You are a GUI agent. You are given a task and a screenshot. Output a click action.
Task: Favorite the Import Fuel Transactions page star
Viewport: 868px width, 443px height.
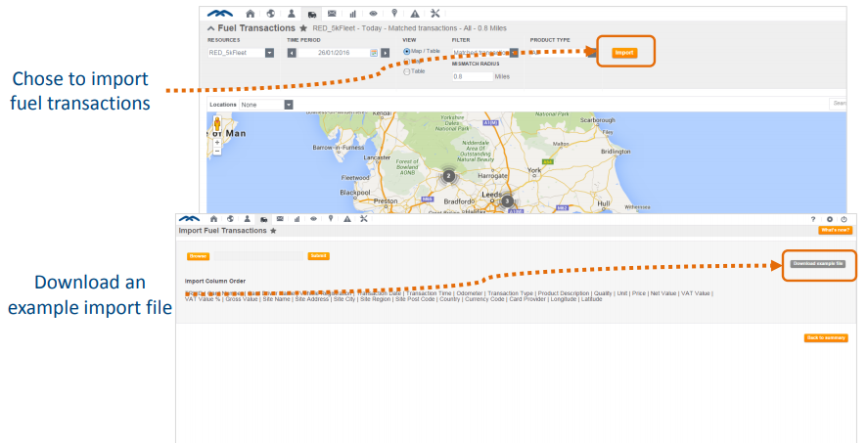pyautogui.click(x=273, y=231)
